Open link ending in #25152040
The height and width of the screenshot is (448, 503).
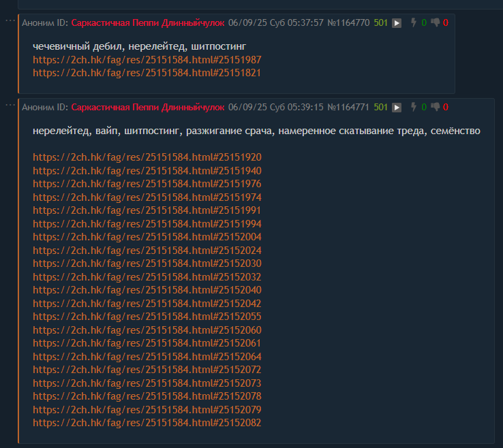pos(147,290)
